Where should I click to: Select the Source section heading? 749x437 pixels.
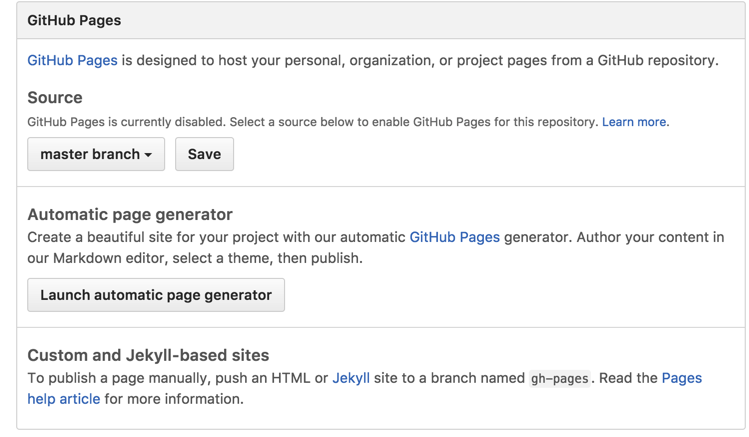[55, 97]
